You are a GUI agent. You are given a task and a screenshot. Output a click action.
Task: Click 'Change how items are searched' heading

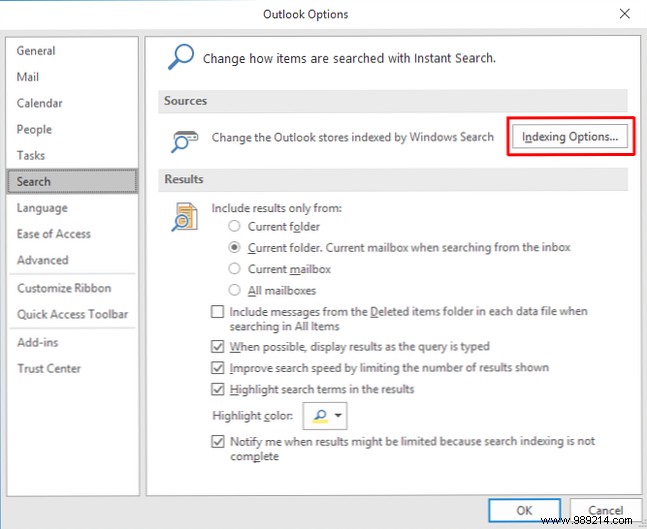point(349,58)
